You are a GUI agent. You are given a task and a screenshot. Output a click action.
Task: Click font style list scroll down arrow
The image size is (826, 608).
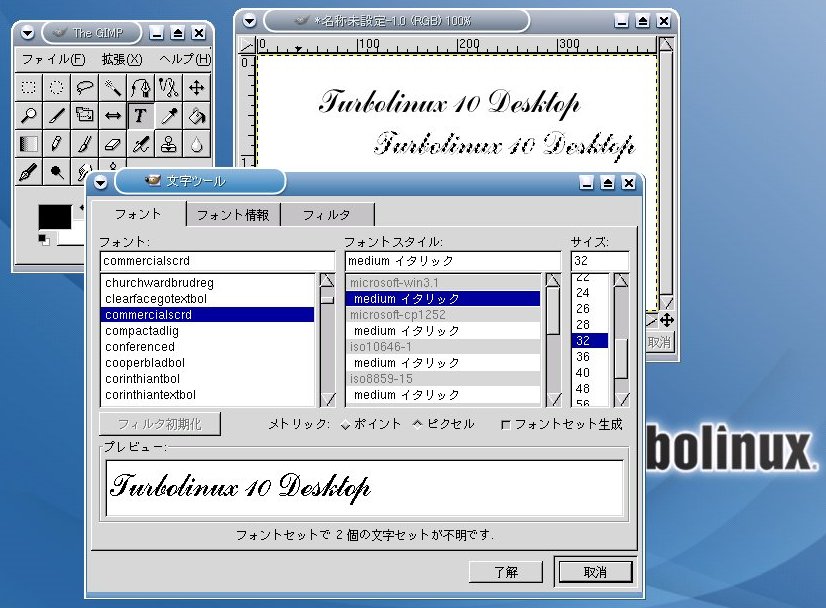(553, 399)
